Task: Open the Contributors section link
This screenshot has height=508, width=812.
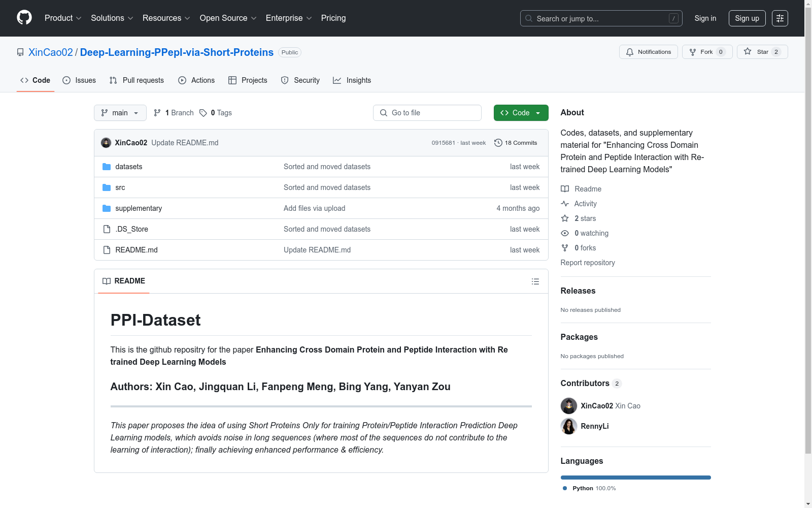Action: point(591,383)
